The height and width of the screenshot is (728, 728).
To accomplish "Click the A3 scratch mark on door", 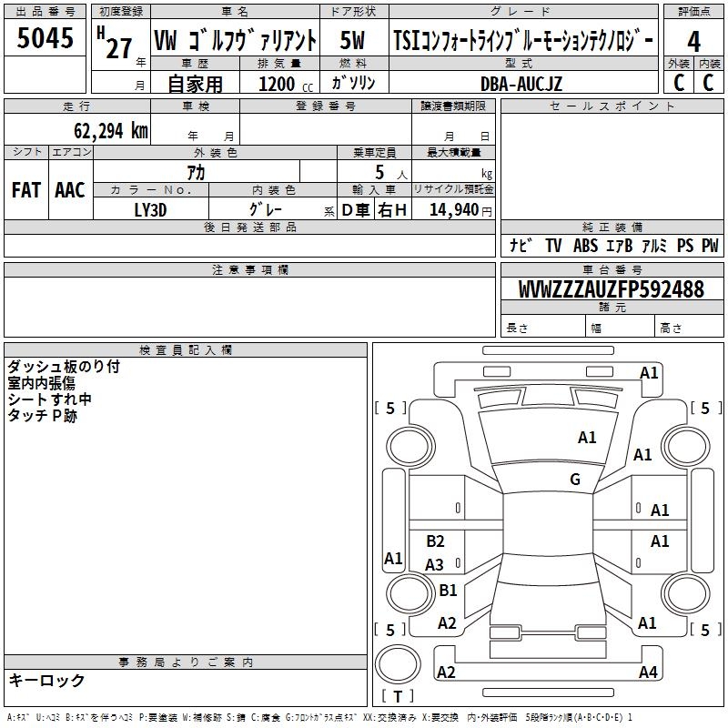I will tap(434, 564).
